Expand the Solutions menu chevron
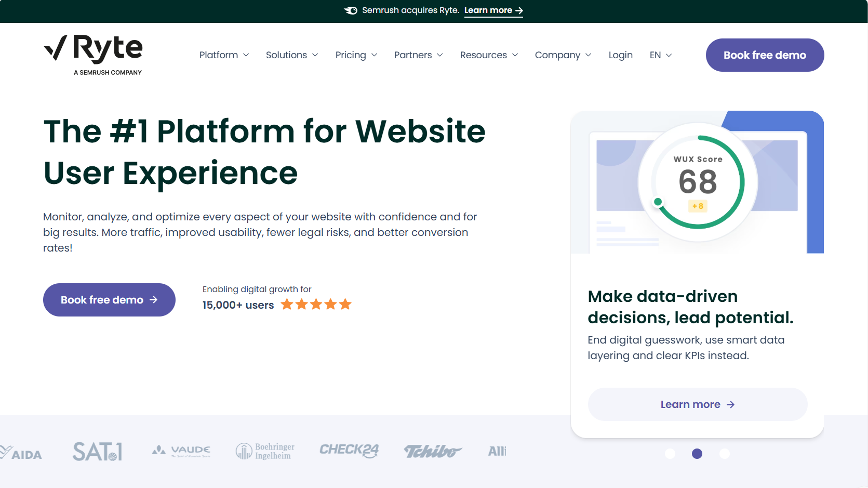This screenshot has width=868, height=488. [315, 55]
